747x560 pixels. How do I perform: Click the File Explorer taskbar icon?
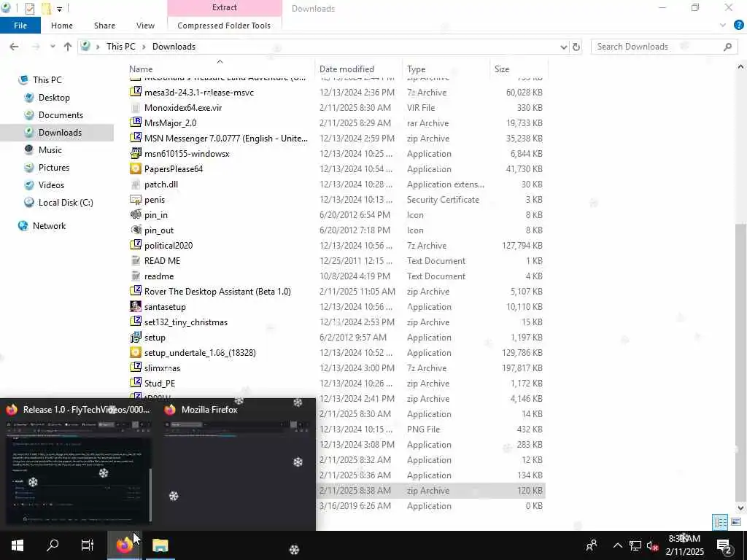(x=160, y=545)
